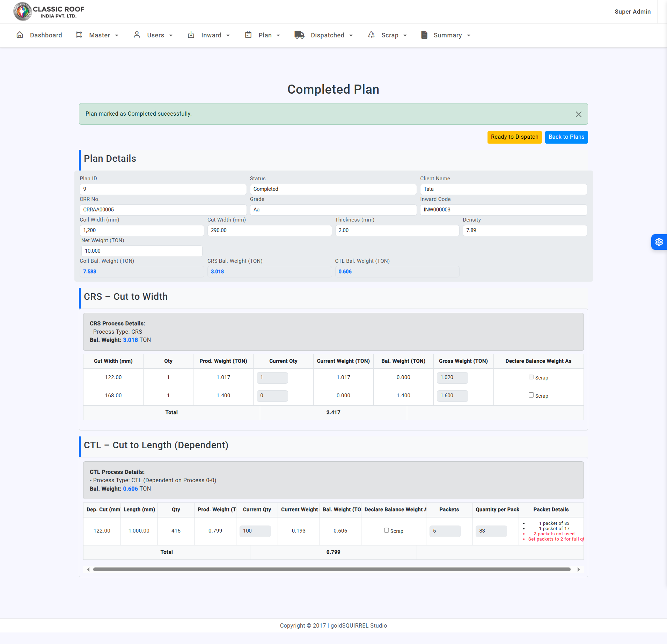Screen dimensions: 667x644
Task: Click the Dispatched truck icon
Action: tap(299, 35)
